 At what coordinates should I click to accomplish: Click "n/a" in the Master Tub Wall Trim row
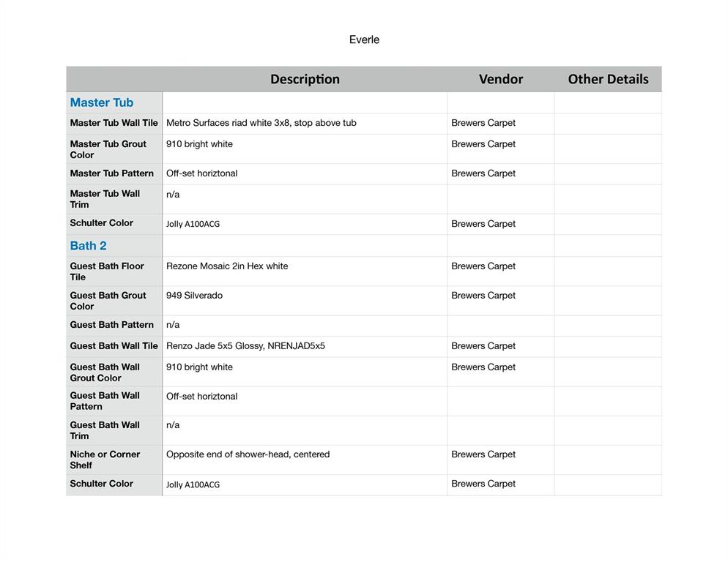coord(173,195)
